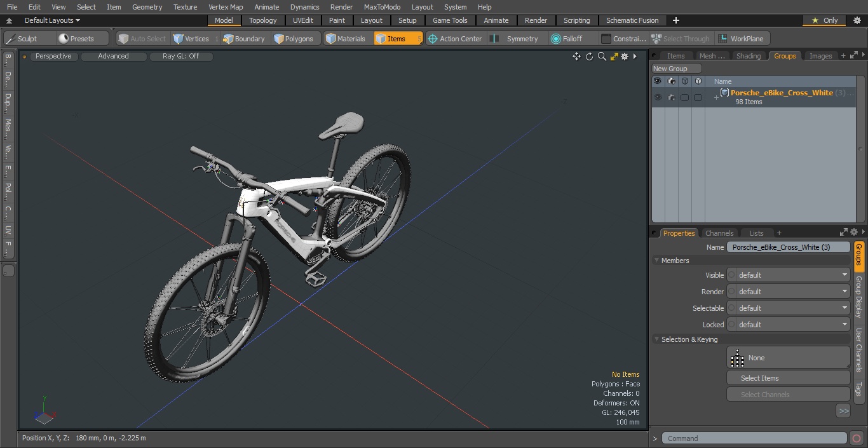Viewport: 868px width, 448px height.
Task: Click the Command input field
Action: point(754,438)
